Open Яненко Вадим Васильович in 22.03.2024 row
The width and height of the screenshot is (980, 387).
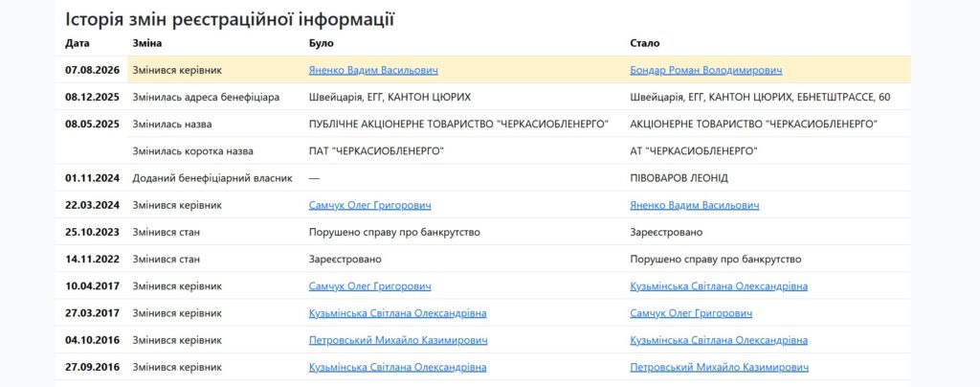(695, 206)
